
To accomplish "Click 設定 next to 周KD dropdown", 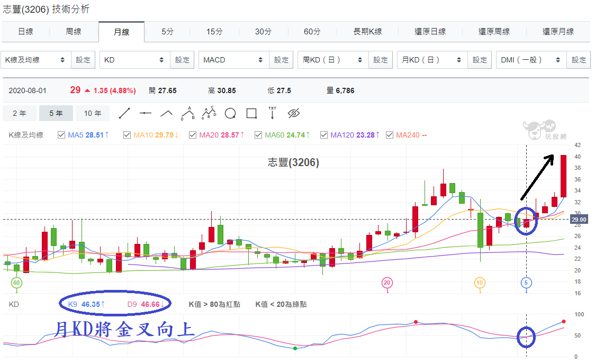I will click(381, 60).
